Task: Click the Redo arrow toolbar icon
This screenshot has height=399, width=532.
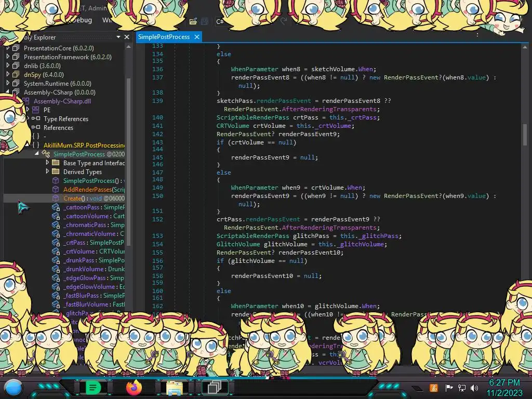Action: [x=283, y=21]
